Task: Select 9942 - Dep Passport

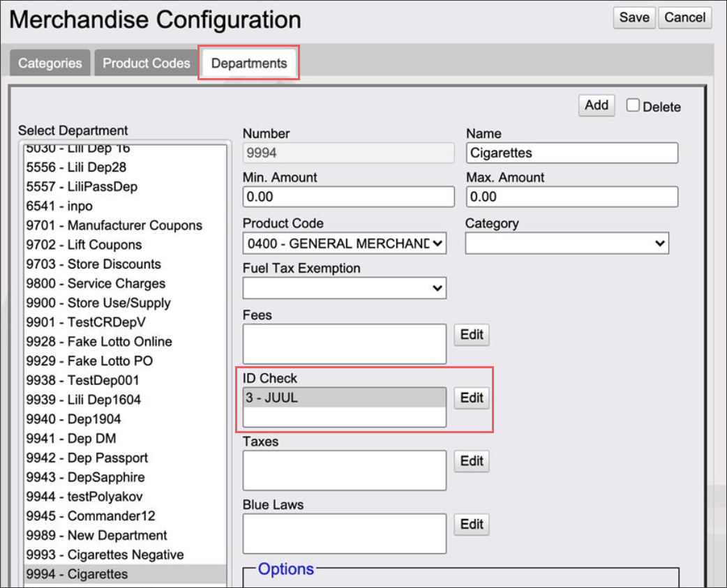Action: [125, 458]
